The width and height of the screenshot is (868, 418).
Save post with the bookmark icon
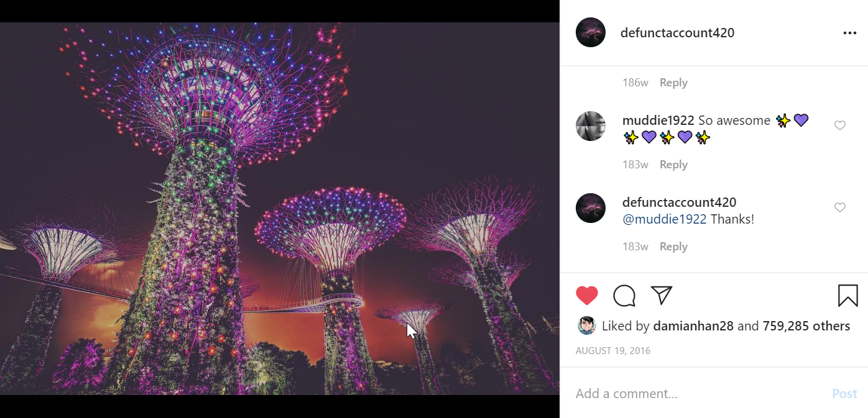pos(847,296)
